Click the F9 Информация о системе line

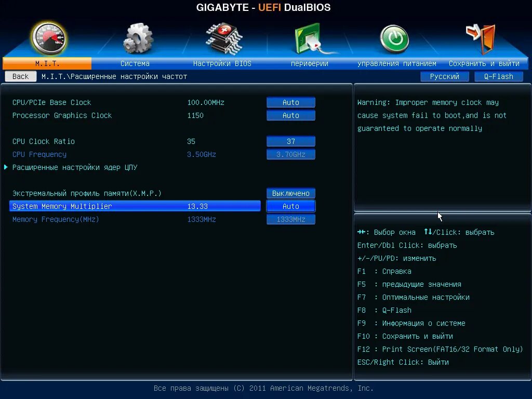point(411,323)
